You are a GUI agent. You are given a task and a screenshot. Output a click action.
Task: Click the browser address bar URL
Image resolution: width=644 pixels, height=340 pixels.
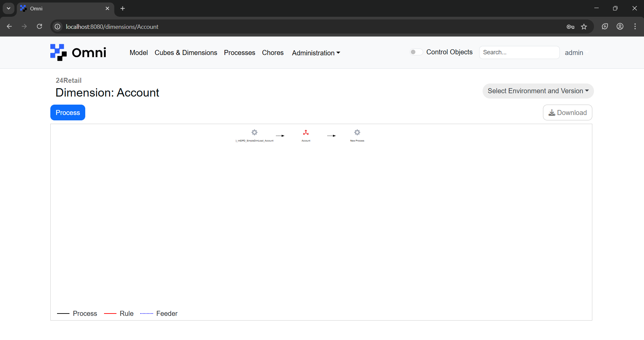(x=112, y=26)
